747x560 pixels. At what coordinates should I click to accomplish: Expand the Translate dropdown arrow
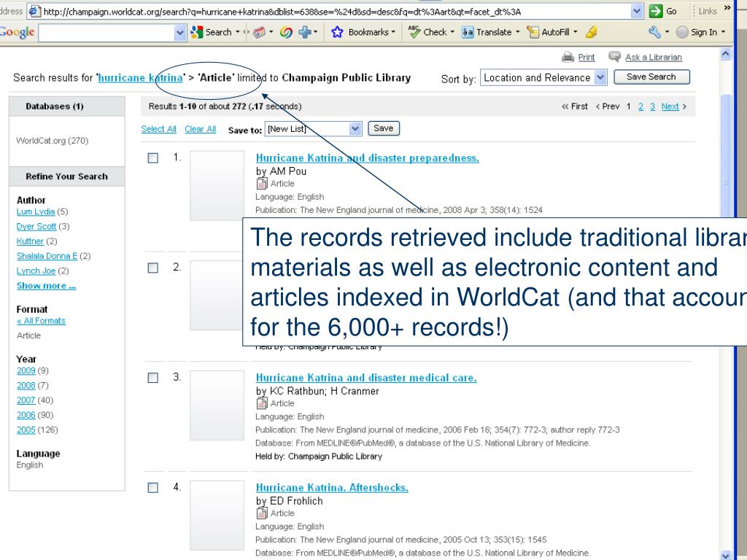(517, 32)
